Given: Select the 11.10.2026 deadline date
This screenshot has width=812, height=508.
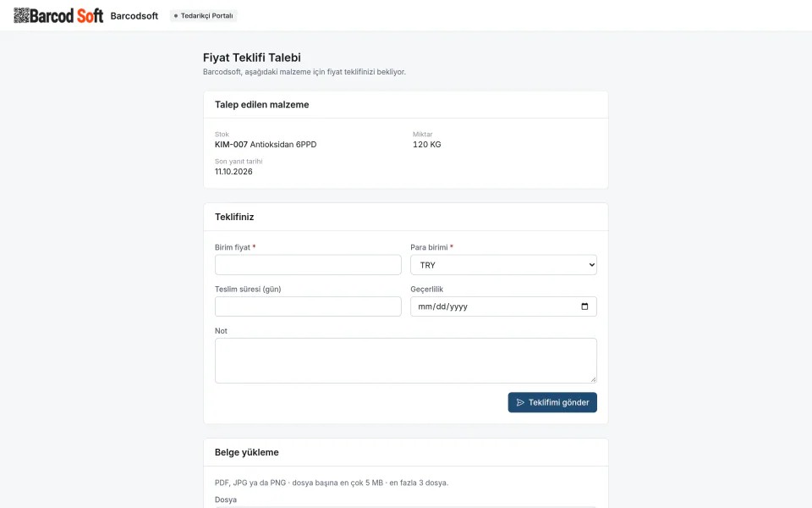Looking at the screenshot, I should point(233,172).
